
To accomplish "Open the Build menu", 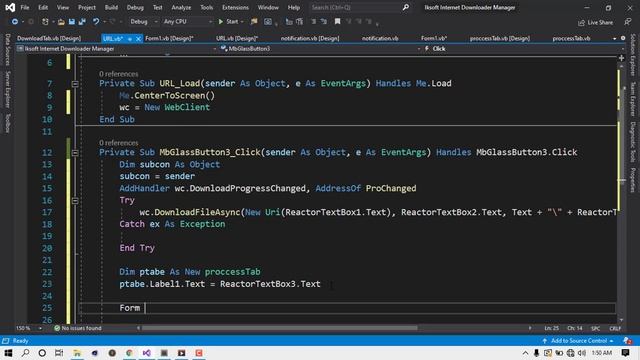I will (111, 7).
